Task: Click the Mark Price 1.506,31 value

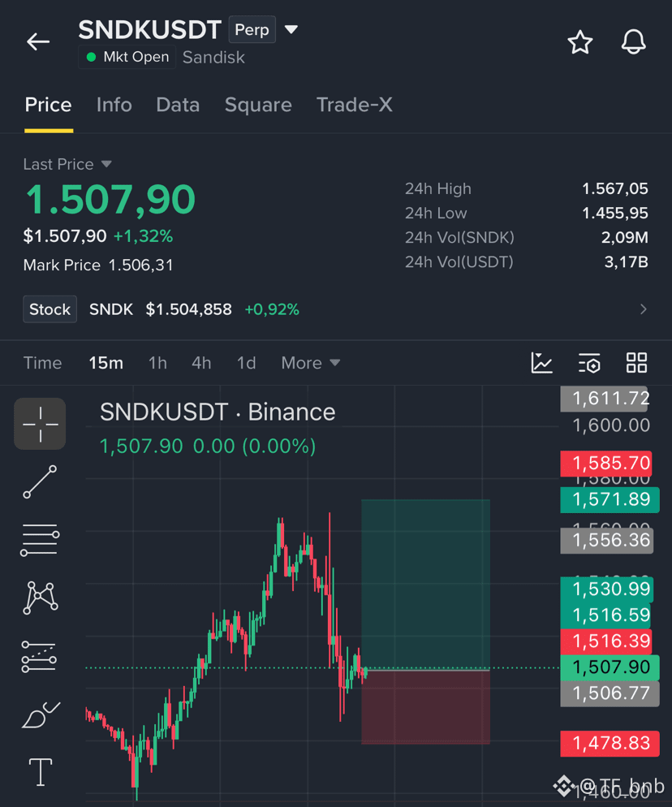Action: (x=140, y=265)
